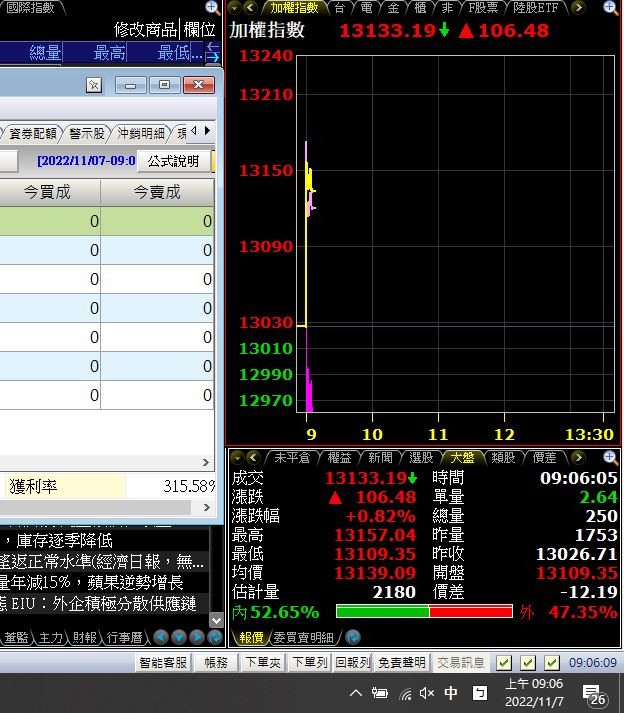Open the 類股 tab
This screenshot has height=713, width=624.
click(503, 457)
